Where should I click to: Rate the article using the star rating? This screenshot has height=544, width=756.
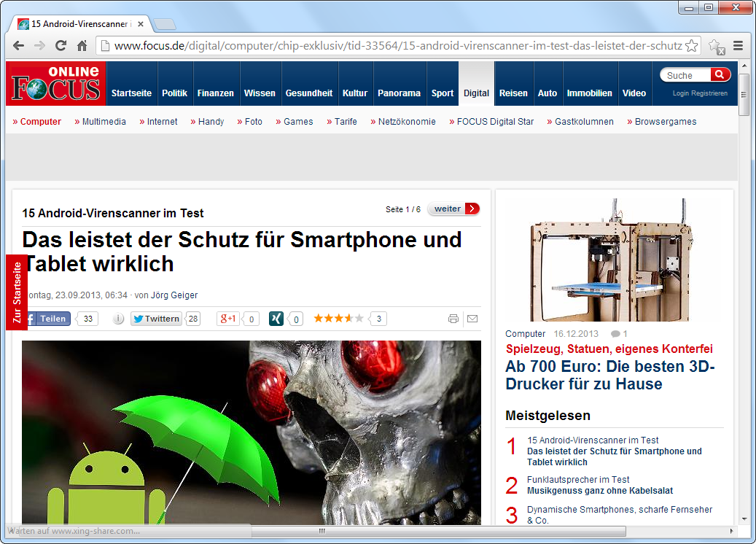(x=338, y=318)
